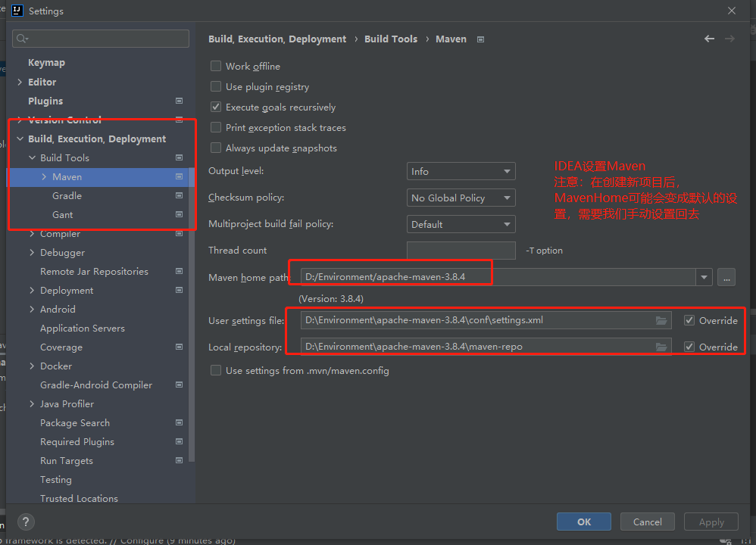The height and width of the screenshot is (545, 756).
Task: Click the IntelliJ logo in title bar
Action: (x=17, y=10)
